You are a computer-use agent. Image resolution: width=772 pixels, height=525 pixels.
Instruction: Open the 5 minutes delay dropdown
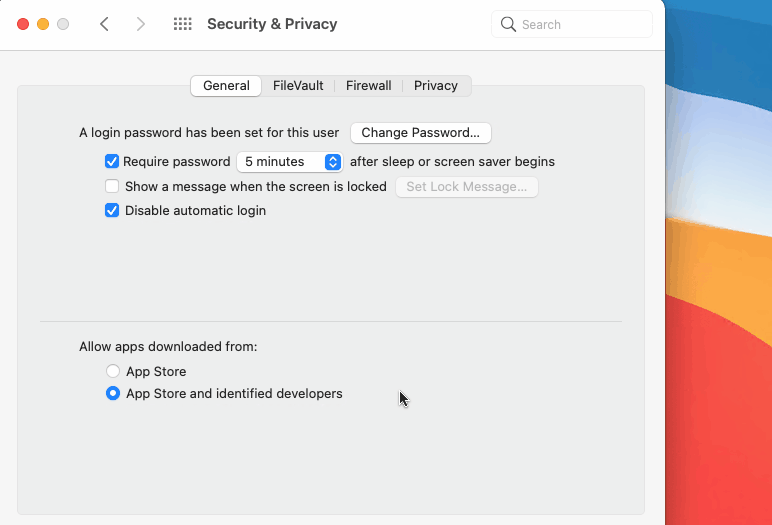(290, 162)
